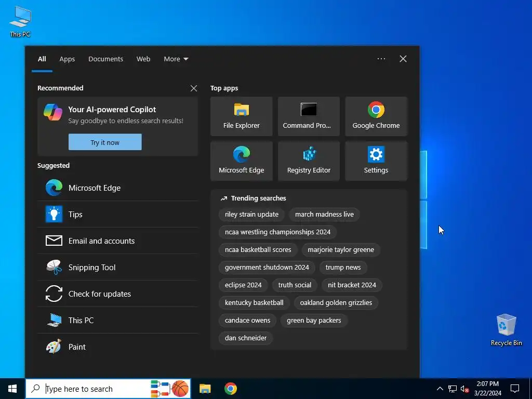Click the magnifier icon in search box
Viewport: 532px width, 399px height.
(35, 389)
